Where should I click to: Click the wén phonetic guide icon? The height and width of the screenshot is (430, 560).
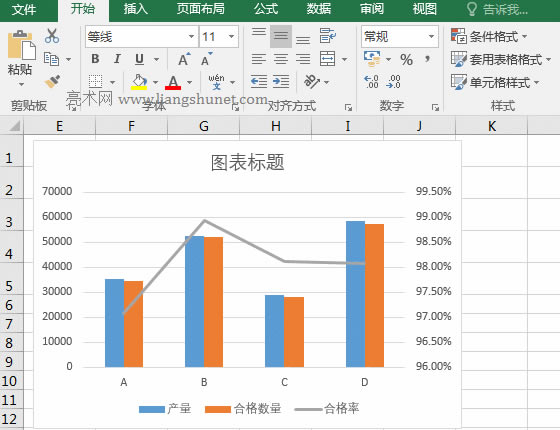click(x=216, y=82)
